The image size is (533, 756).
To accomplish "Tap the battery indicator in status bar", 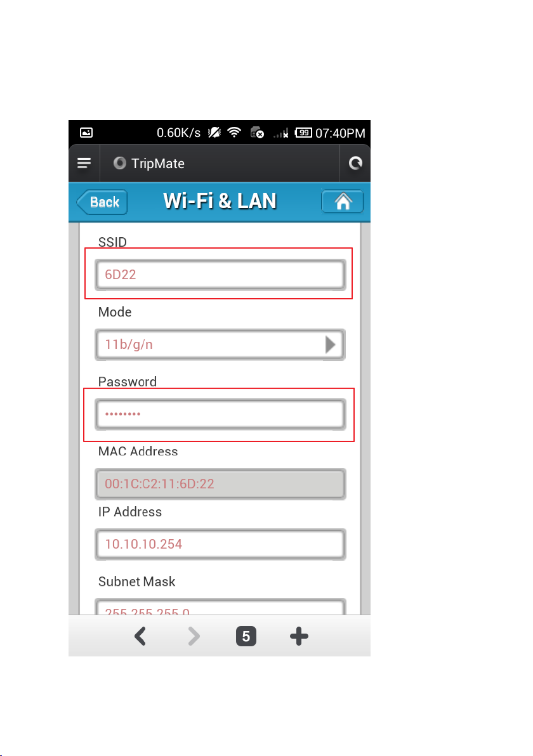I will (x=303, y=133).
